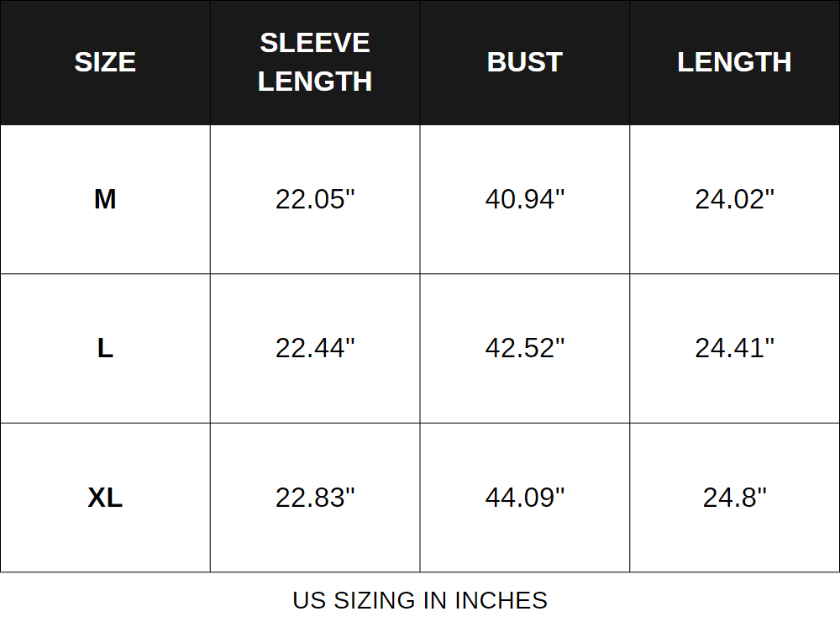Click the SIZE column header
Image resolution: width=840 pixels, height=622 pixels.
tap(105, 62)
